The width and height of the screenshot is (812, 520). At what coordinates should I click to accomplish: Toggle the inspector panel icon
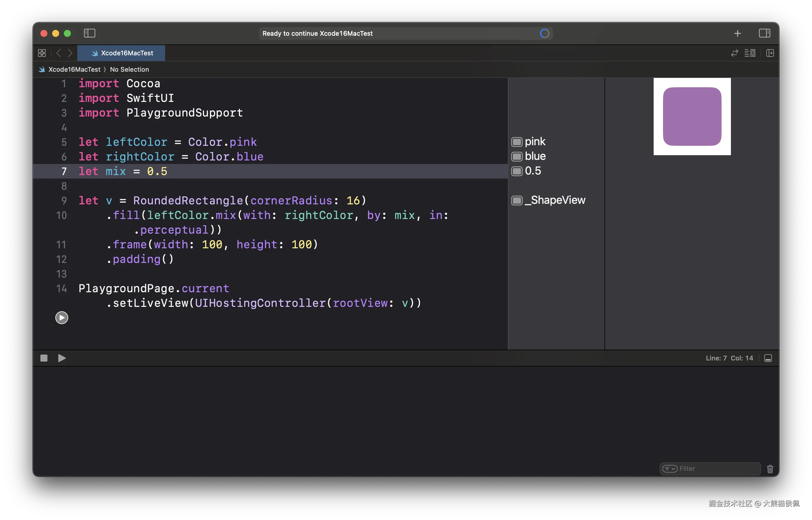coord(764,33)
